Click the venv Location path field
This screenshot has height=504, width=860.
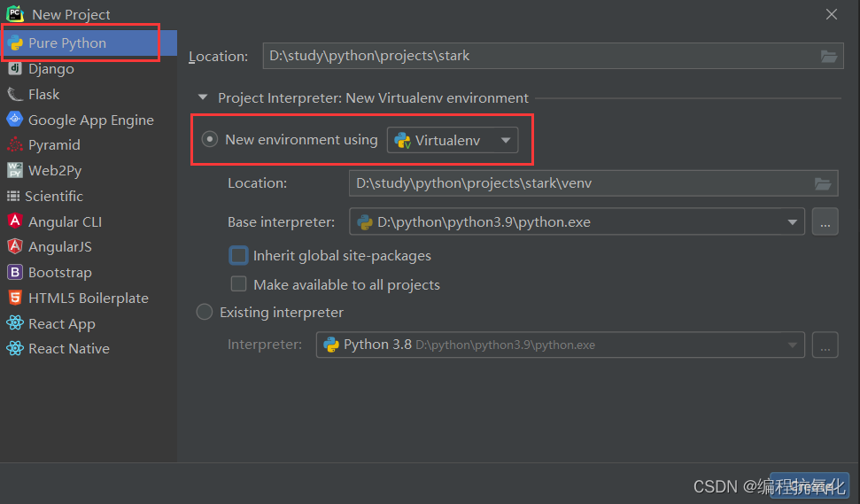pos(593,183)
